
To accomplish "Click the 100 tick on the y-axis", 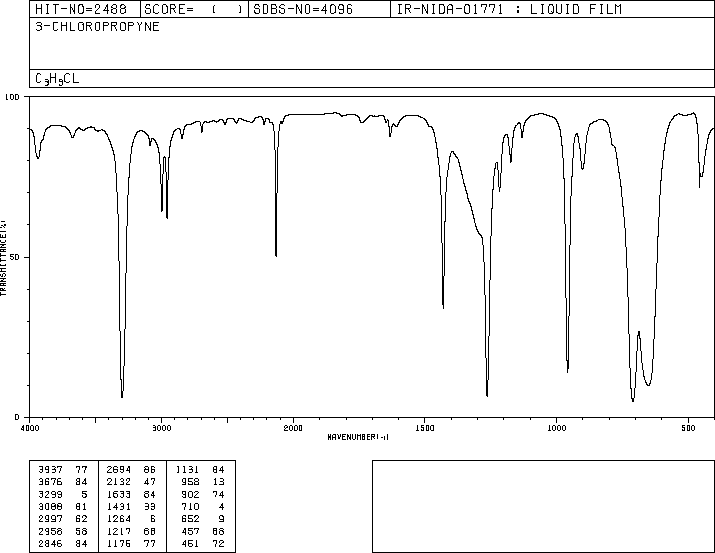I will pyautogui.click(x=12, y=97).
